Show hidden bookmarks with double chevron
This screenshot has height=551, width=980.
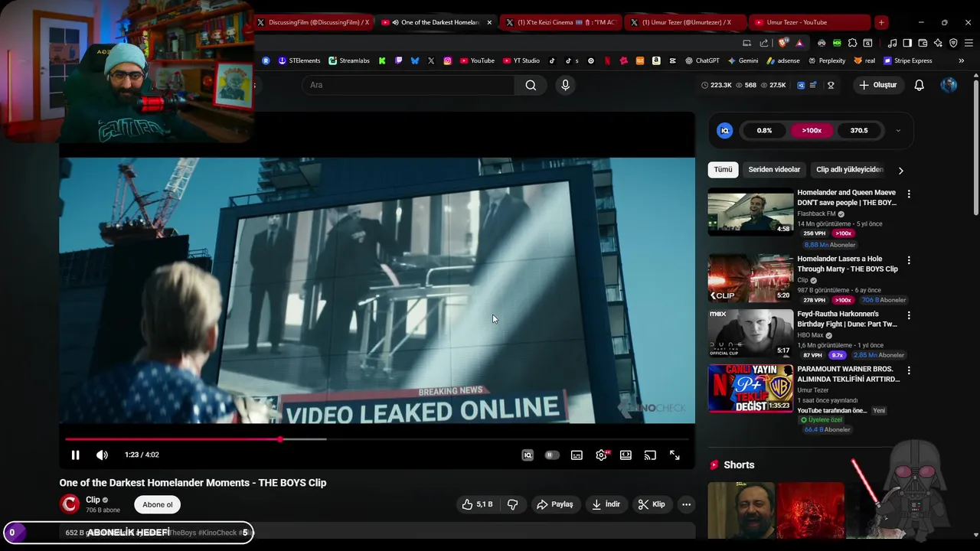click(x=961, y=60)
